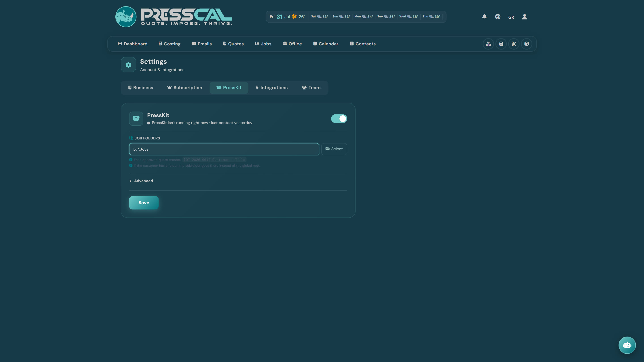Go to Dashboard
644x362 pixels.
tap(133, 44)
